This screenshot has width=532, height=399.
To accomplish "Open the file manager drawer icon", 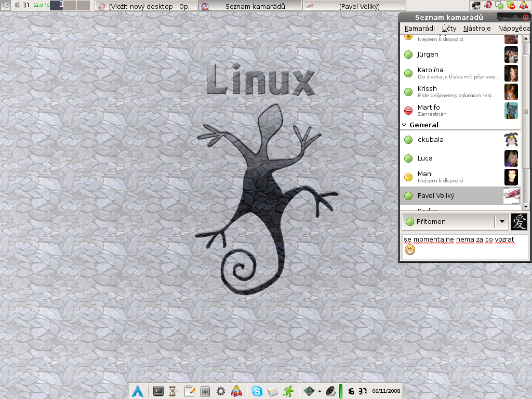I will click(205, 392).
